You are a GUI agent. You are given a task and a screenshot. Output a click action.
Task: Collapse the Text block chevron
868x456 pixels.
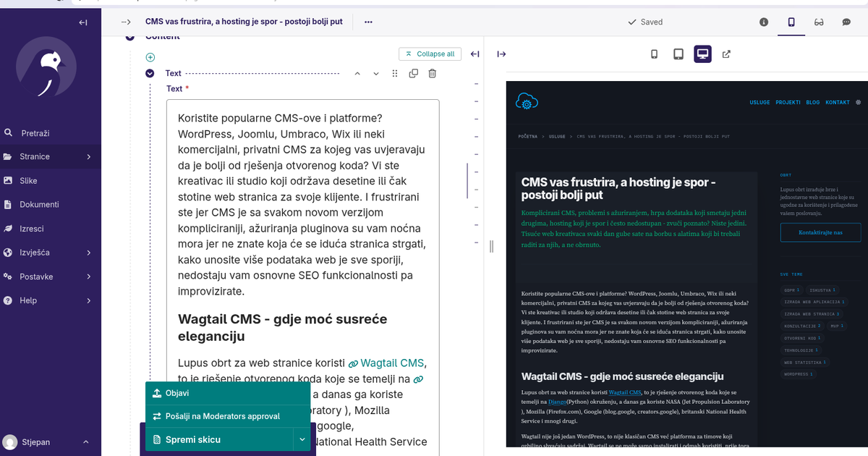pos(150,73)
